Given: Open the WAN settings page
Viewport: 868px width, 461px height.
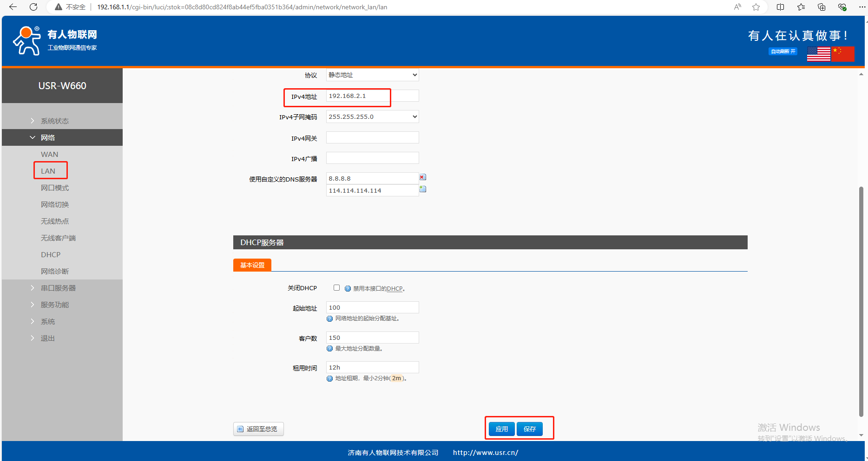Looking at the screenshot, I should coord(50,154).
